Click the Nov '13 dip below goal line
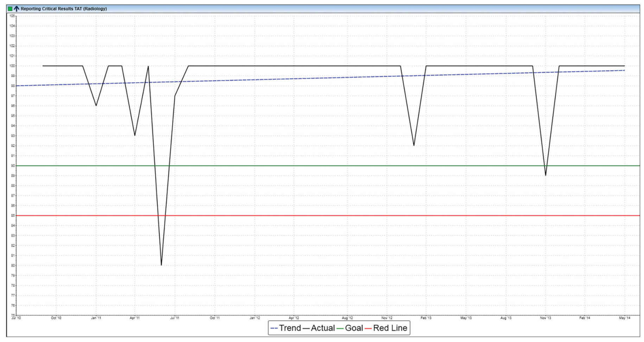This screenshot has height=342, width=644. point(546,175)
